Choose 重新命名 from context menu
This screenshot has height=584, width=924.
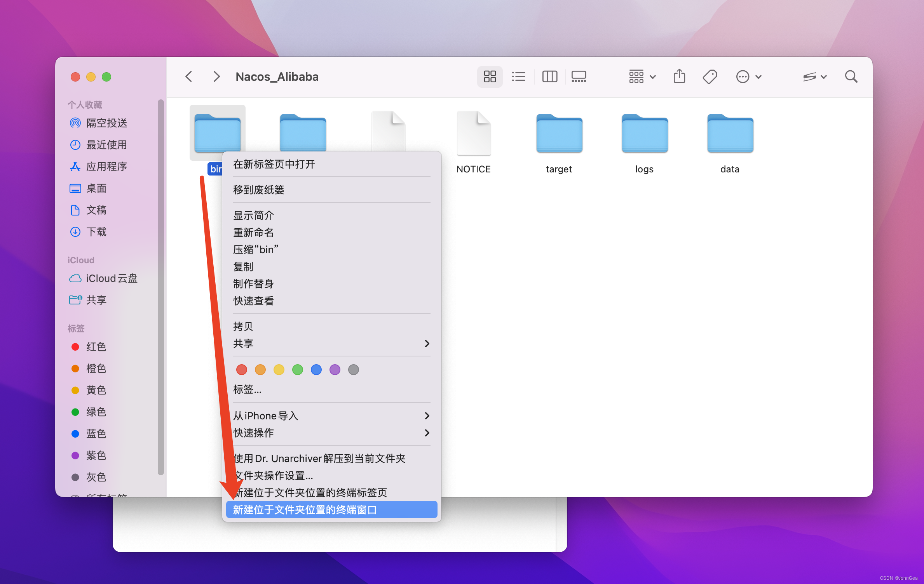331,233
